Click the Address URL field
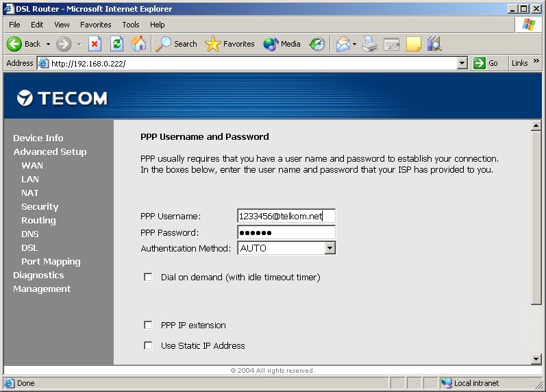The width and height of the screenshot is (546, 392). pos(253,63)
